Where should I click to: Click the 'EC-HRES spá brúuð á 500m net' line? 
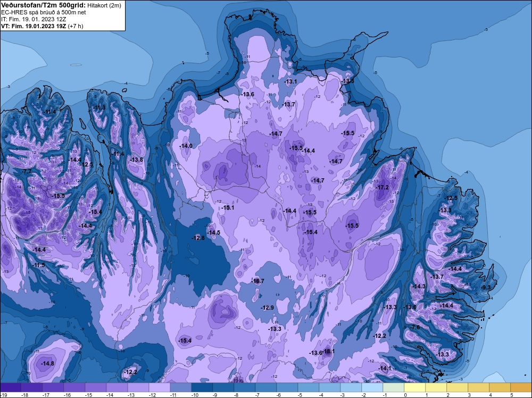[44, 12]
